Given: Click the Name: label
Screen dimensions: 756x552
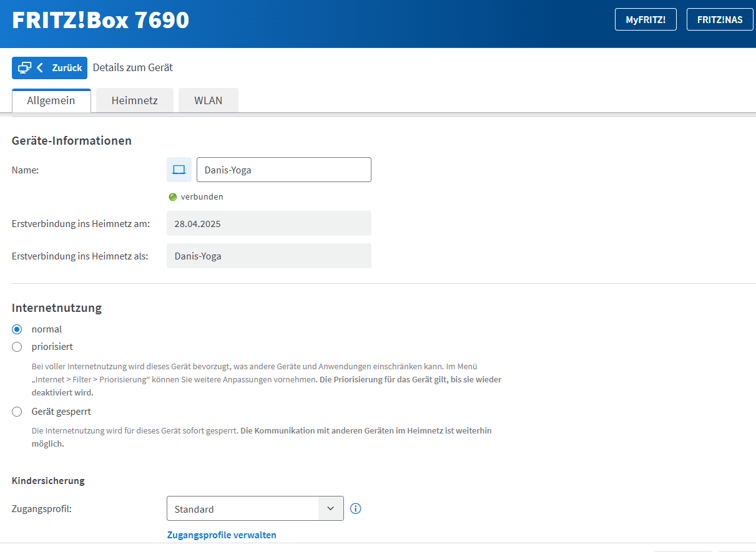Looking at the screenshot, I should (x=26, y=170).
